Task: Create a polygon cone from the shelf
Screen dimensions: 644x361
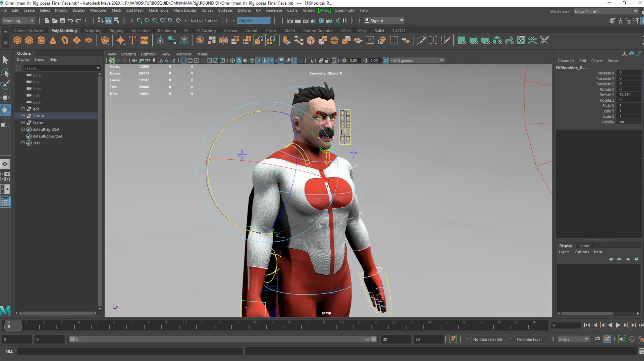Action: click(53, 41)
